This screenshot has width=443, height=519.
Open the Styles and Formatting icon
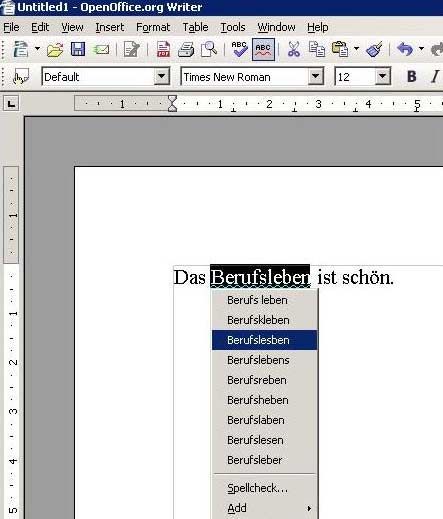pyautogui.click(x=21, y=77)
